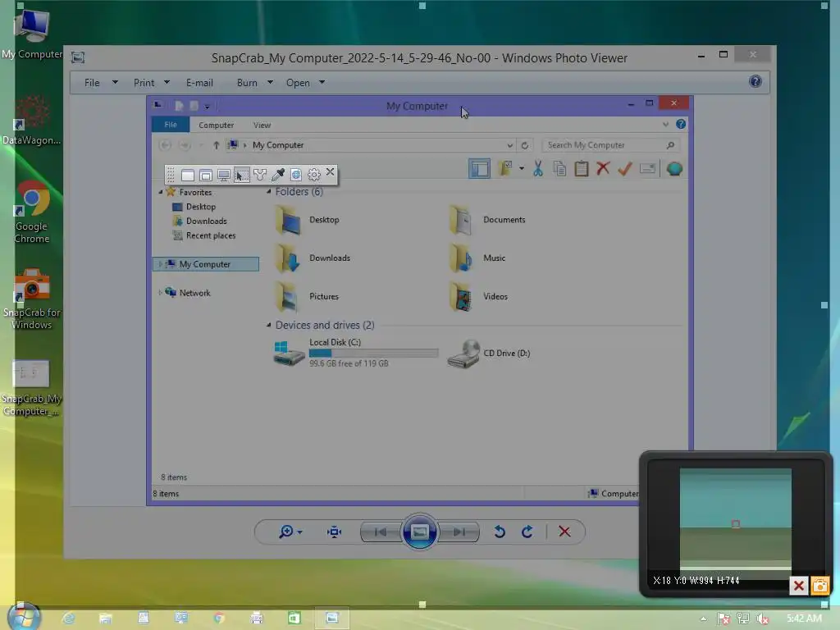Click the pictured View ribbon tab
The width and height of the screenshot is (840, 630).
(262, 125)
